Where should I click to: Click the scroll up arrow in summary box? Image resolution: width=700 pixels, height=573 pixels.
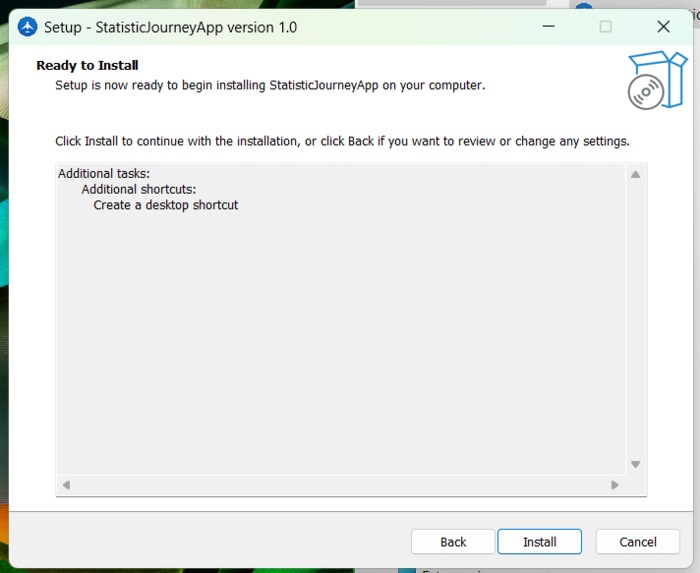(636, 174)
